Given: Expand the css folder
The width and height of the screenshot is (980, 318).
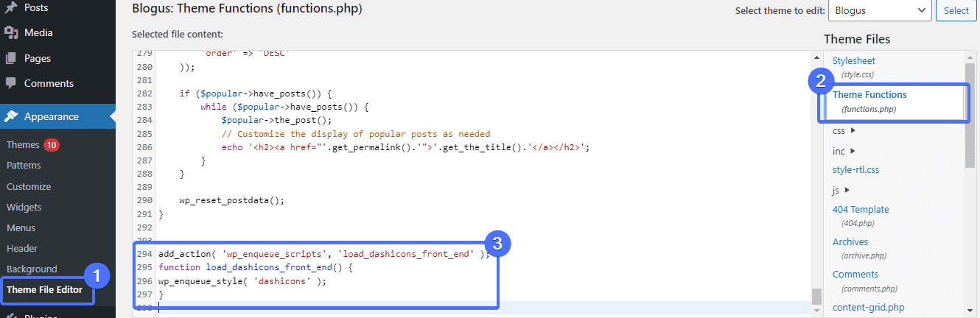Looking at the screenshot, I should click(x=844, y=130).
